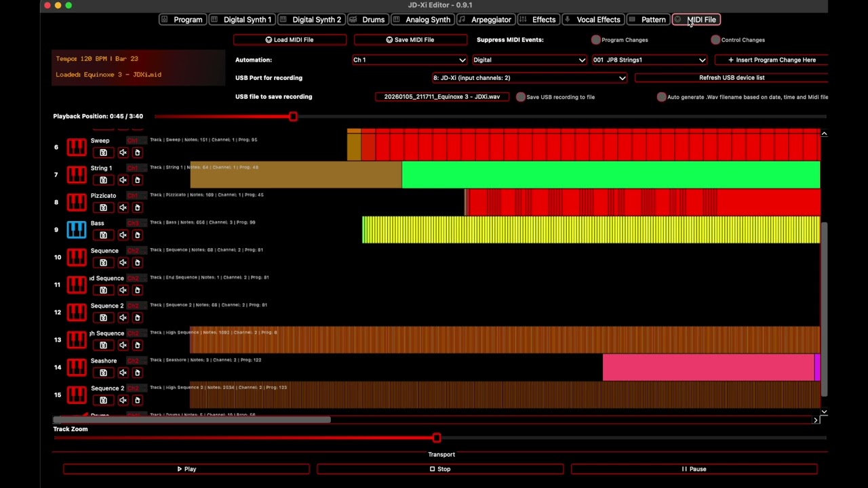
Task: Select the pink Seashore note clip
Action: [709, 367]
